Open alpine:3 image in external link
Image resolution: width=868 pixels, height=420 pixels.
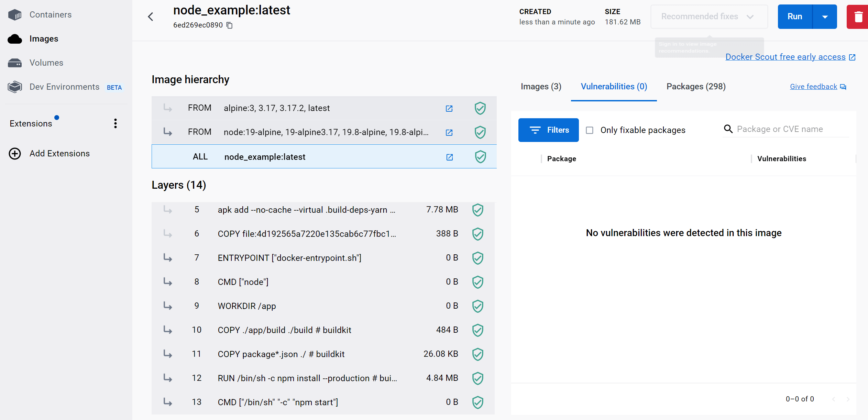tap(449, 108)
